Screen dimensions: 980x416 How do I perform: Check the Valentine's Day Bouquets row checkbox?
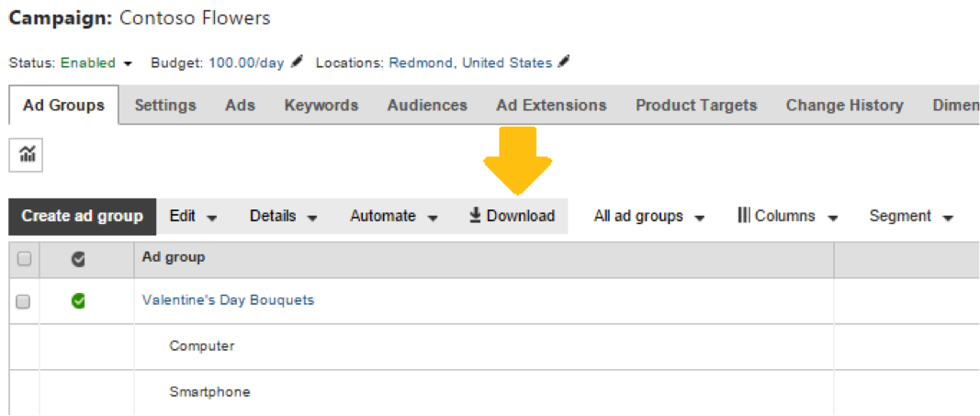click(x=22, y=302)
